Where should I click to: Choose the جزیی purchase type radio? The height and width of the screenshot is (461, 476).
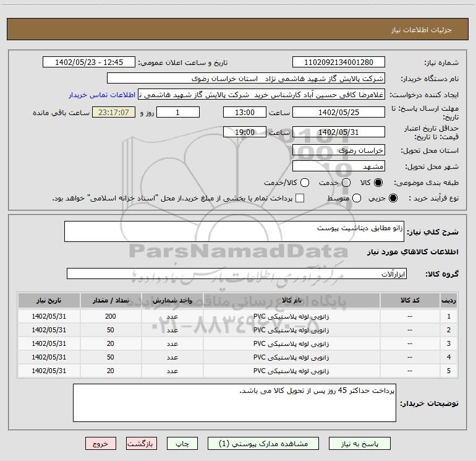point(394,198)
